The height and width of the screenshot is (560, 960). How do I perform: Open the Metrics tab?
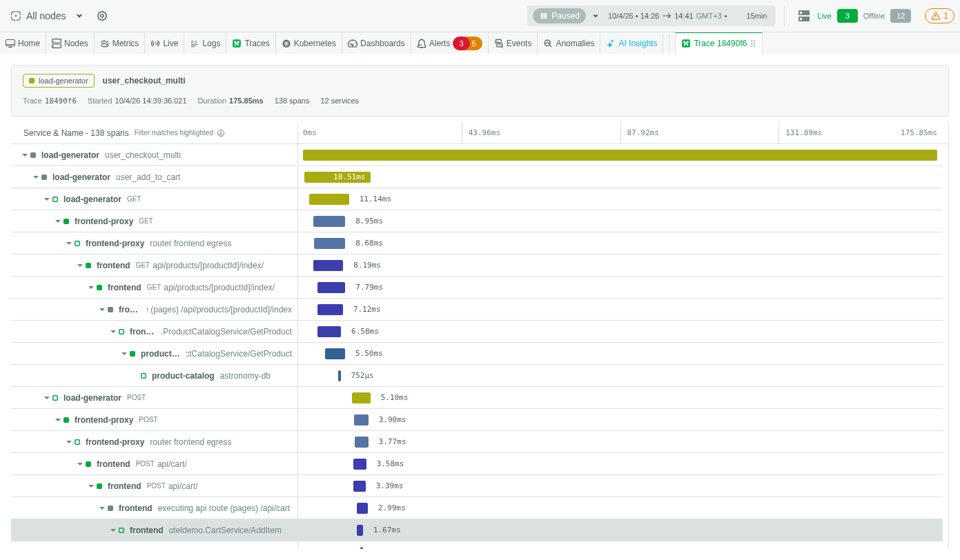pos(119,43)
